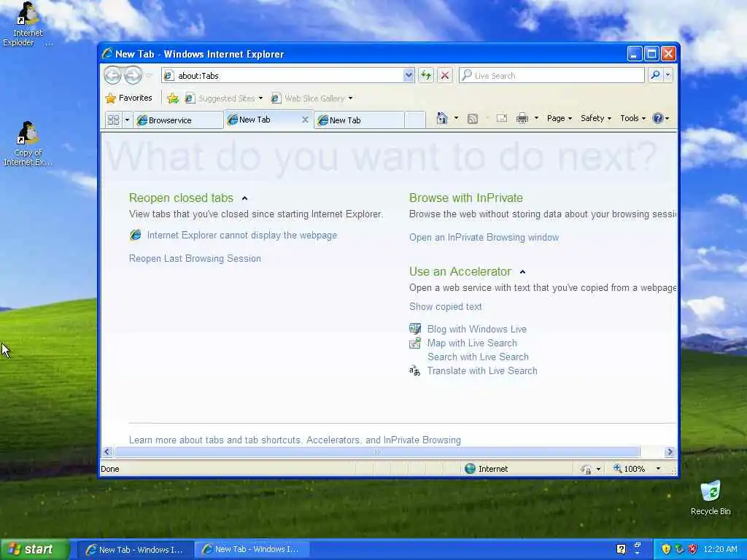Print the page with the printer icon
The image size is (747, 560).
522,118
